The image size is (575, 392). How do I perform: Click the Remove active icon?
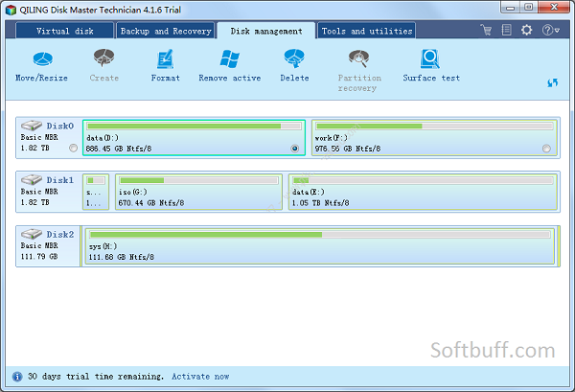(230, 58)
